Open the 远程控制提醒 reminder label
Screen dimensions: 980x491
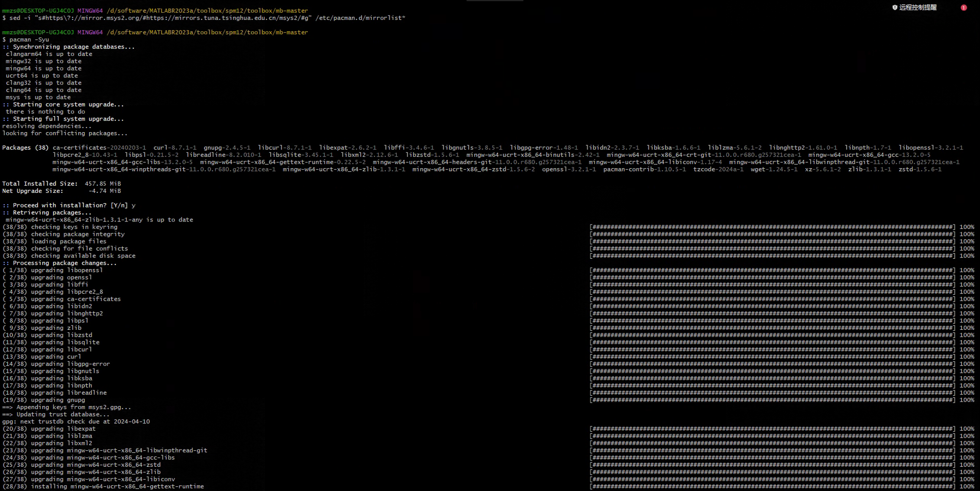[x=918, y=7]
